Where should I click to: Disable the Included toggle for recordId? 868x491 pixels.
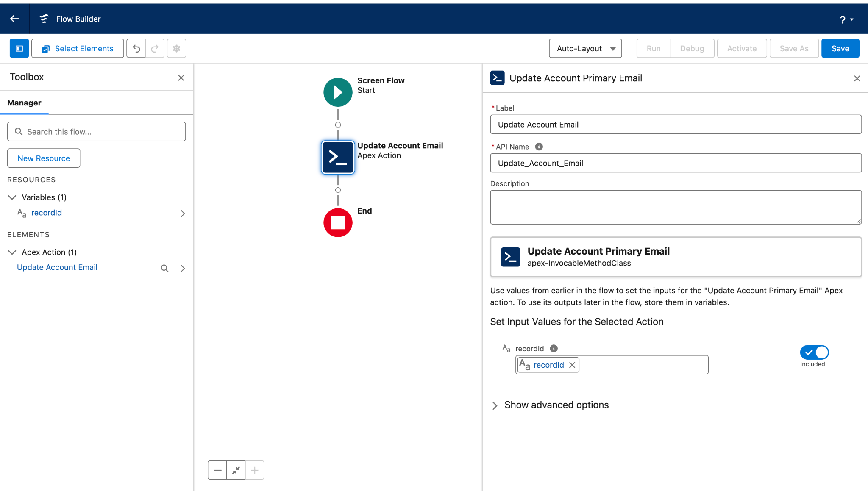point(814,352)
